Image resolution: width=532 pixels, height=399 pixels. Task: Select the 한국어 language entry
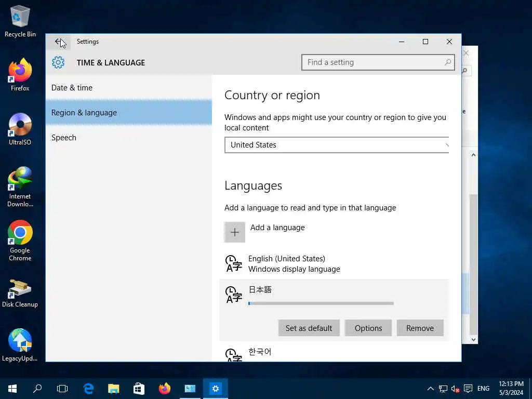point(334,353)
